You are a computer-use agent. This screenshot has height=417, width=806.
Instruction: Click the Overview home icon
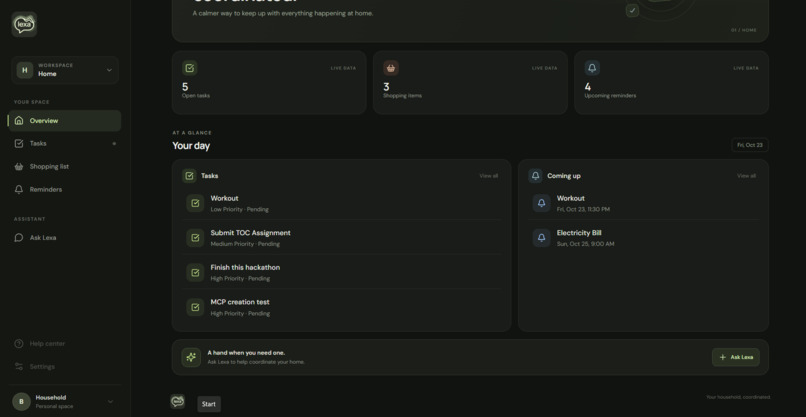[19, 121]
